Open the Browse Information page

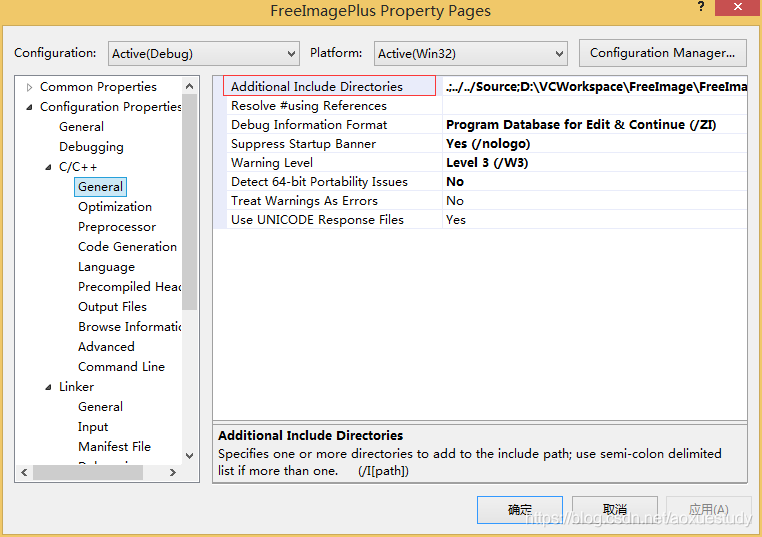point(129,327)
